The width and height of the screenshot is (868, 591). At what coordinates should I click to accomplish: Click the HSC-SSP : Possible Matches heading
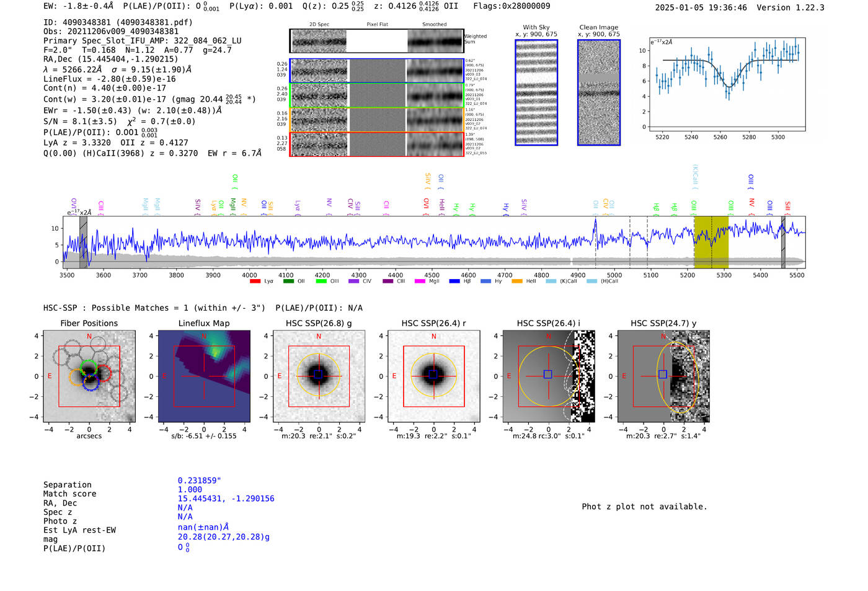click(x=154, y=308)
